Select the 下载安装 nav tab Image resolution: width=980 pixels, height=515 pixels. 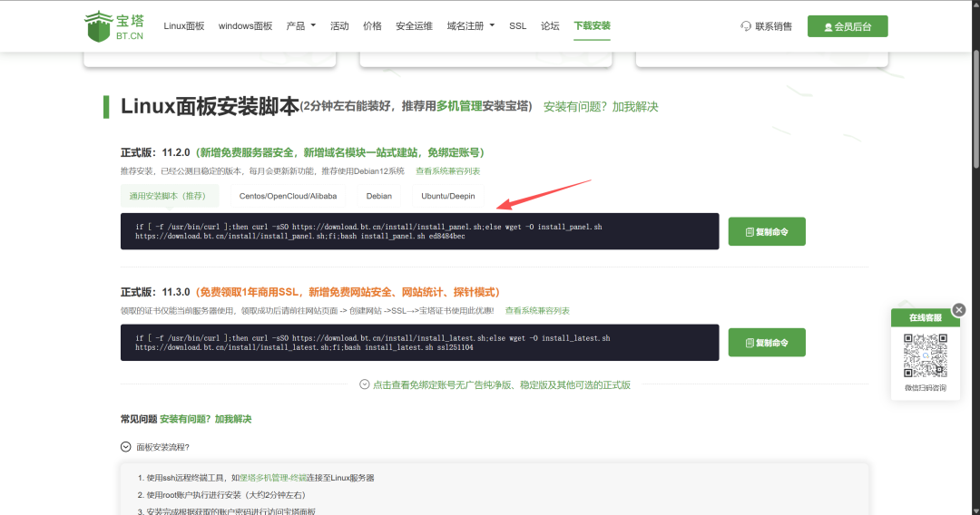pyautogui.click(x=592, y=26)
